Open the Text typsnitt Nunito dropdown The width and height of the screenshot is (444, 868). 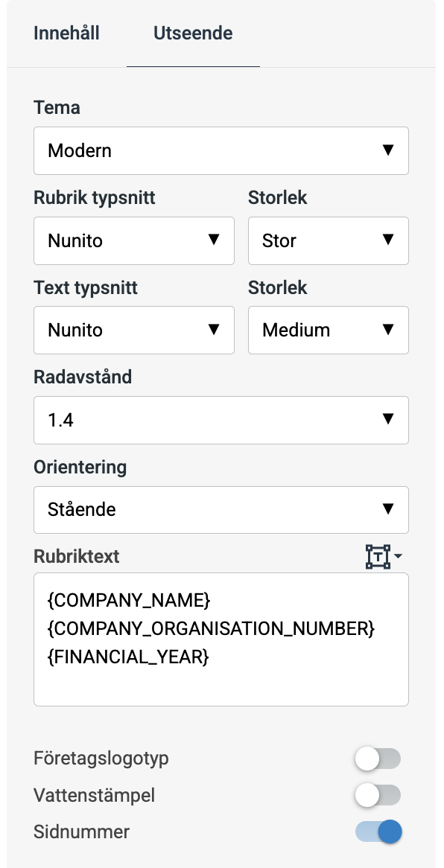[x=134, y=330]
